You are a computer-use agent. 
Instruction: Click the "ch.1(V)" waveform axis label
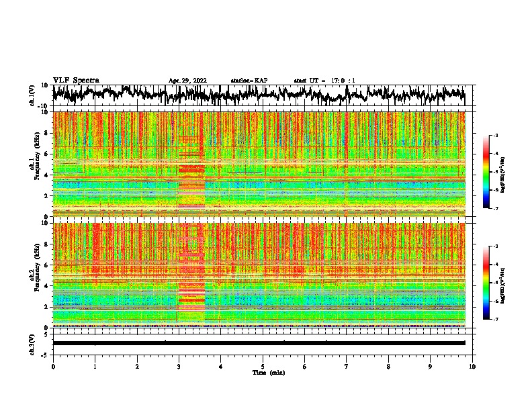tap(32, 95)
